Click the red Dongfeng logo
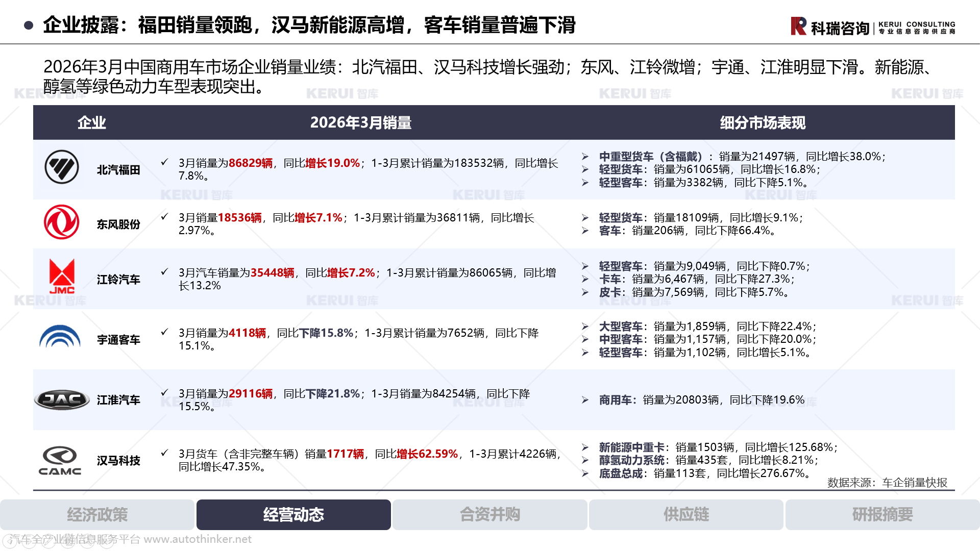This screenshot has height=551, width=980. tap(61, 222)
